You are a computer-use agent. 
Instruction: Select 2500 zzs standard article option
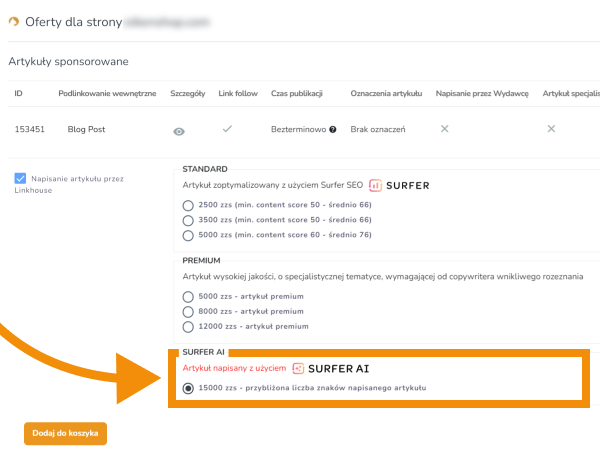tap(188, 206)
